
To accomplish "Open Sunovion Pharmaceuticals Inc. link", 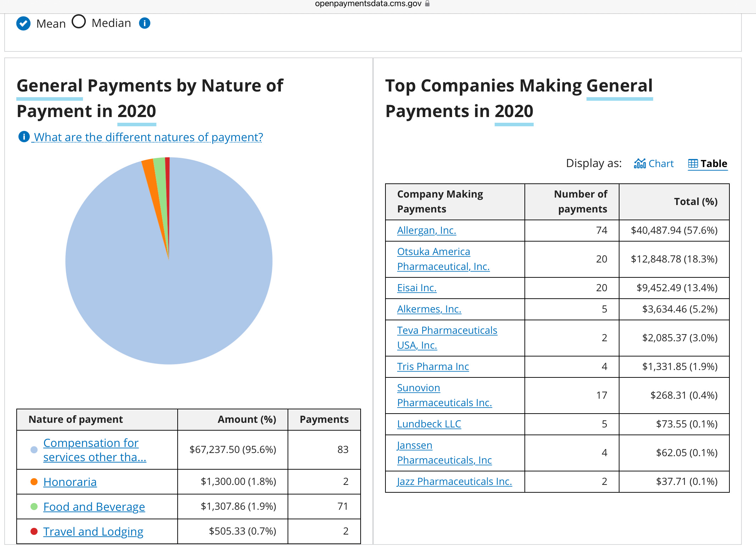I will click(444, 395).
